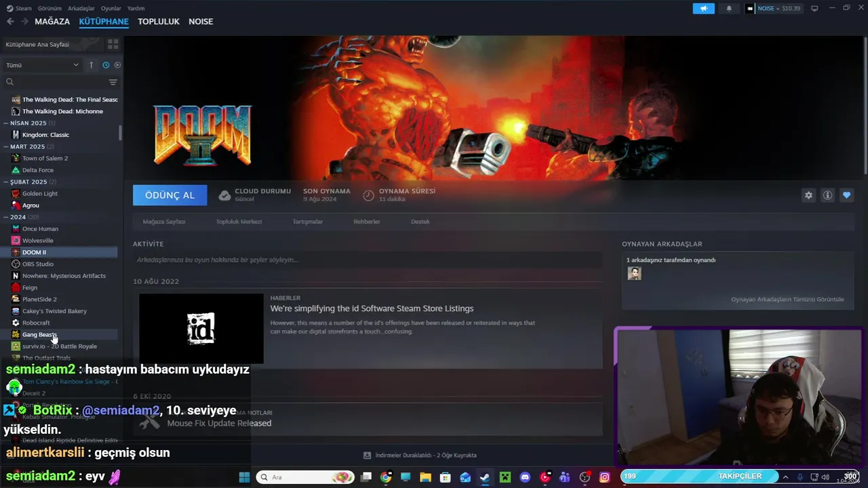
Task: Go back with the left arrow navigation icon
Action: 10,22
